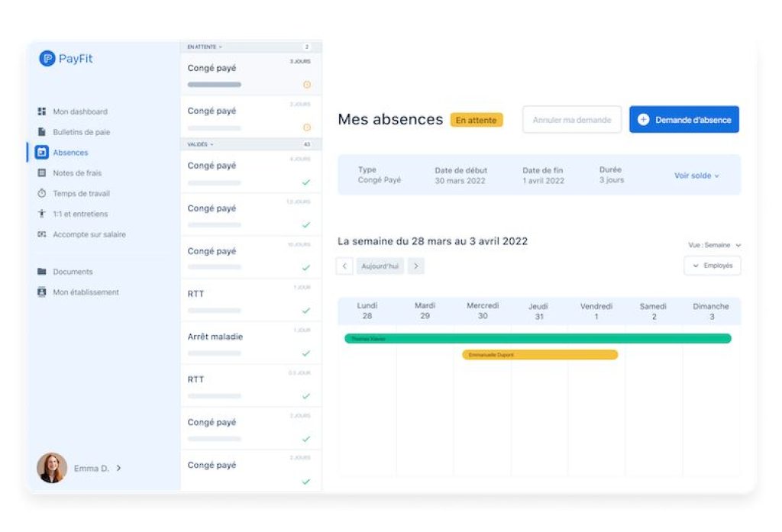782x532 pixels.
Task: Select the Arrêt maladie absence entry
Action: coord(250,343)
